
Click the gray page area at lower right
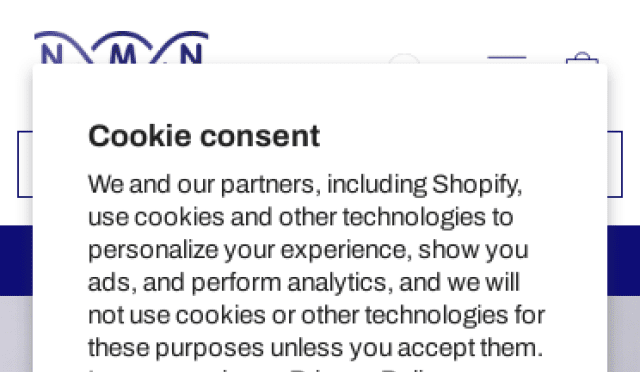click(x=624, y=334)
